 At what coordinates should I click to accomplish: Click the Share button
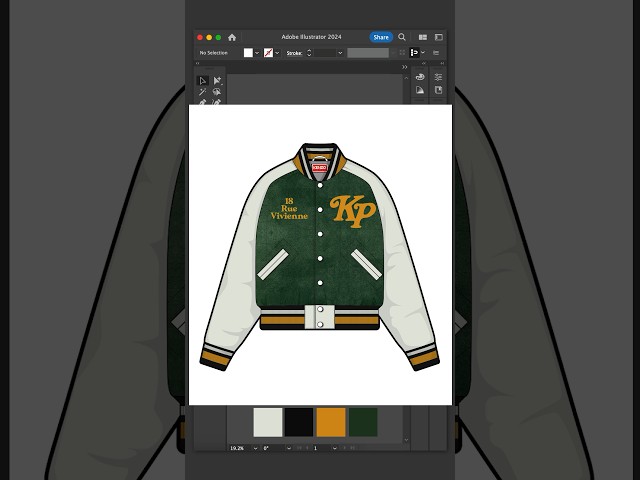click(381, 37)
